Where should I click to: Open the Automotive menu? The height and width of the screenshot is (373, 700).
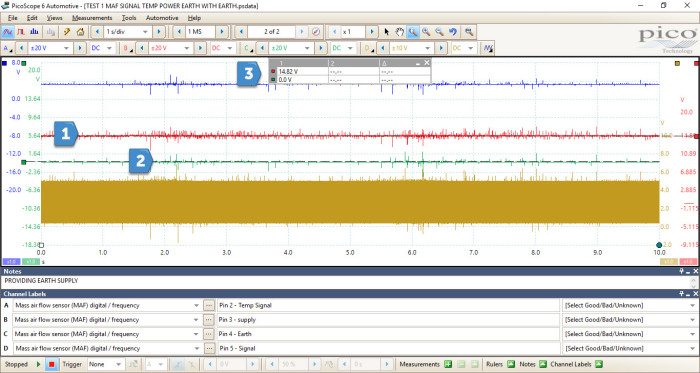pyautogui.click(x=162, y=18)
